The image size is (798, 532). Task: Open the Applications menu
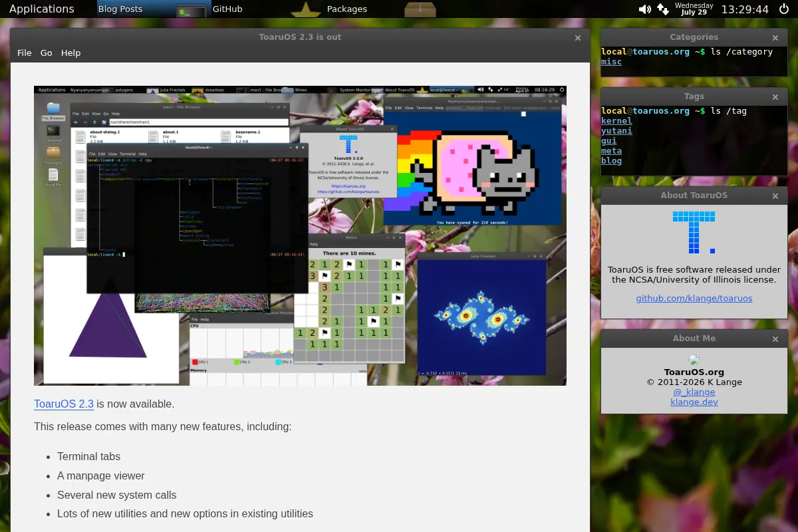[42, 9]
